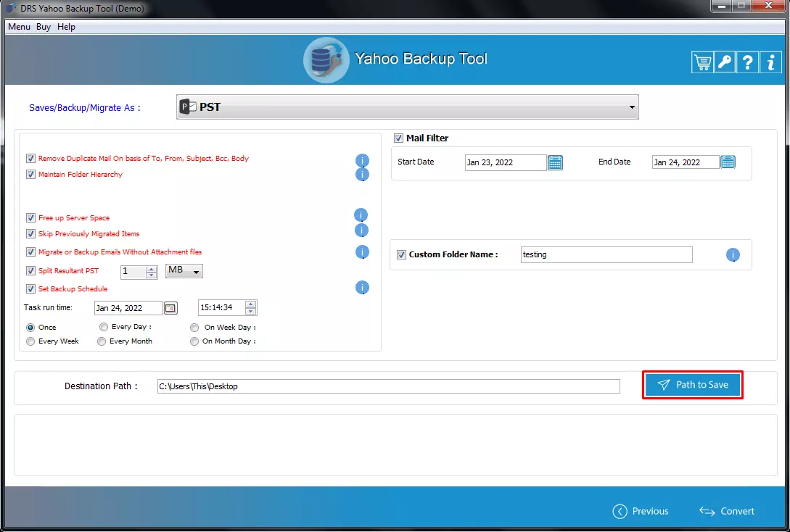Select the Once radio button
The width and height of the screenshot is (790, 532).
tap(30, 328)
